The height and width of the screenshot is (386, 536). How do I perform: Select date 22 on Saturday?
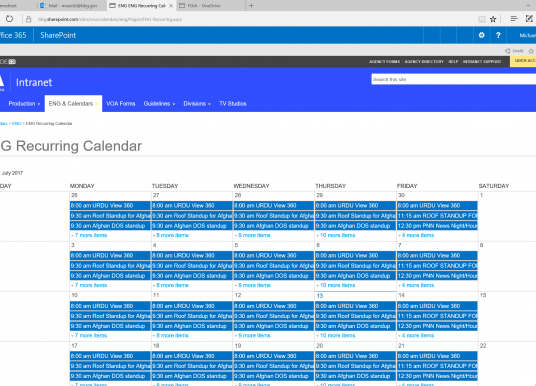click(483, 346)
